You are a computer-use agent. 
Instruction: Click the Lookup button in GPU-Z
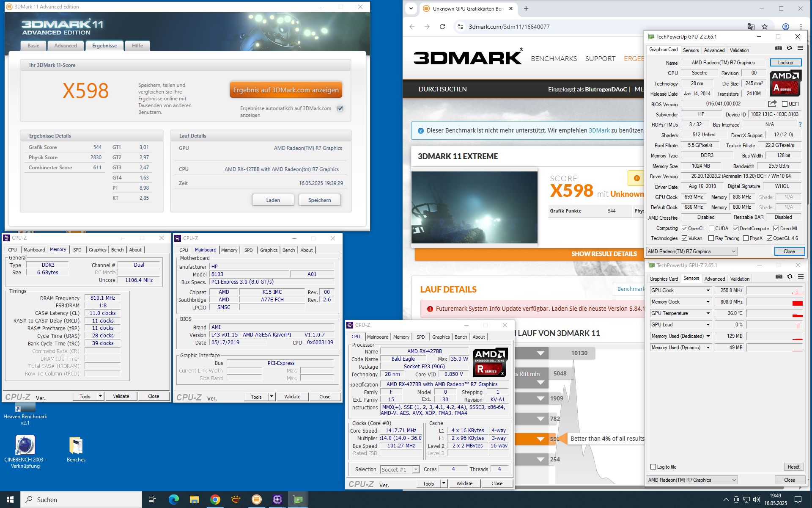point(785,63)
